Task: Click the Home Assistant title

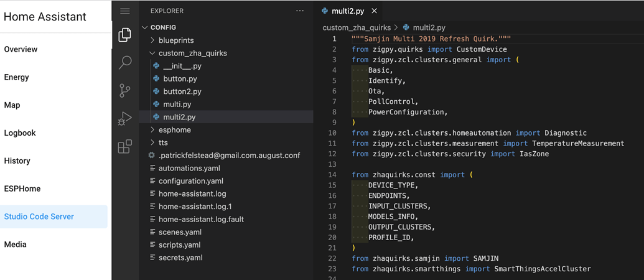Action: 45,16
